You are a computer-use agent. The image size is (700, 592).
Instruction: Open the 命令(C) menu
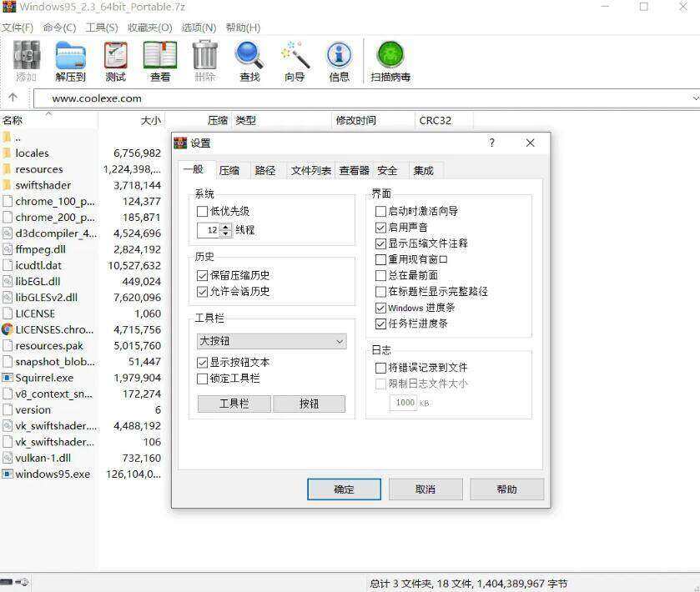click(59, 28)
